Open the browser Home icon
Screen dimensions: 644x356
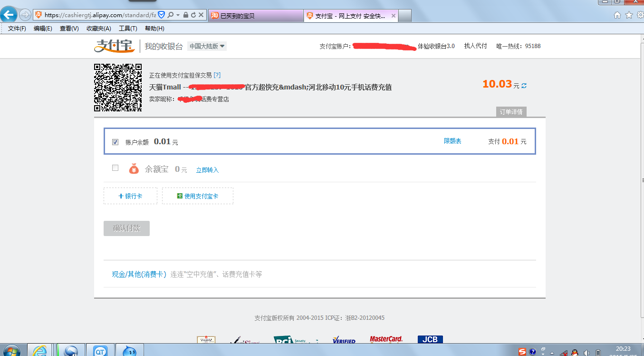[x=617, y=15]
